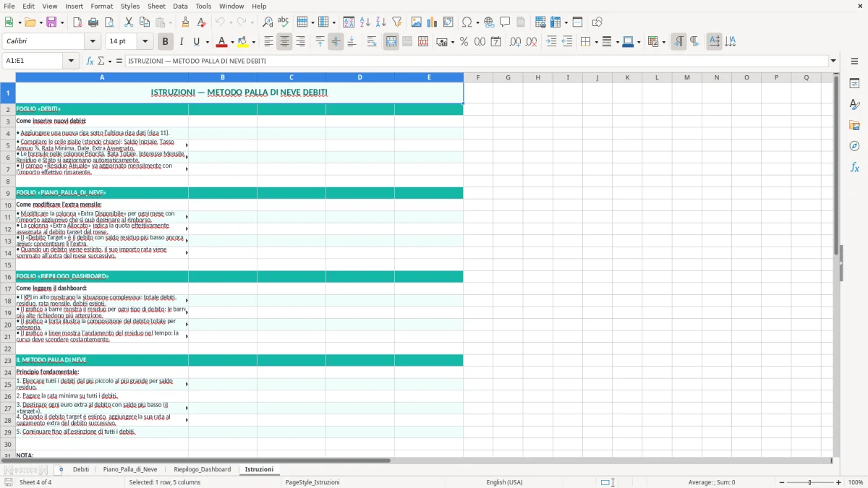Run the spelling check icon
Viewport: 868px width, 488px height.
[x=284, y=22]
